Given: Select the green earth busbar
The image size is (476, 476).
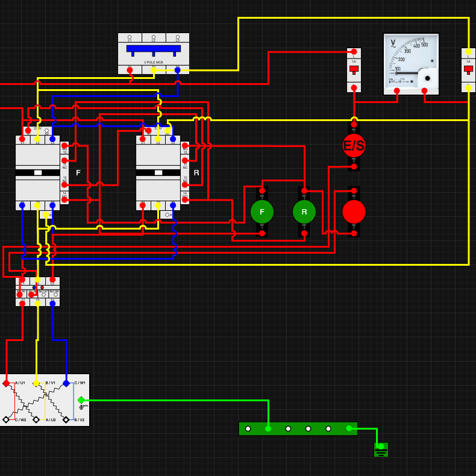Looking at the screenshot, I should 298,428.
